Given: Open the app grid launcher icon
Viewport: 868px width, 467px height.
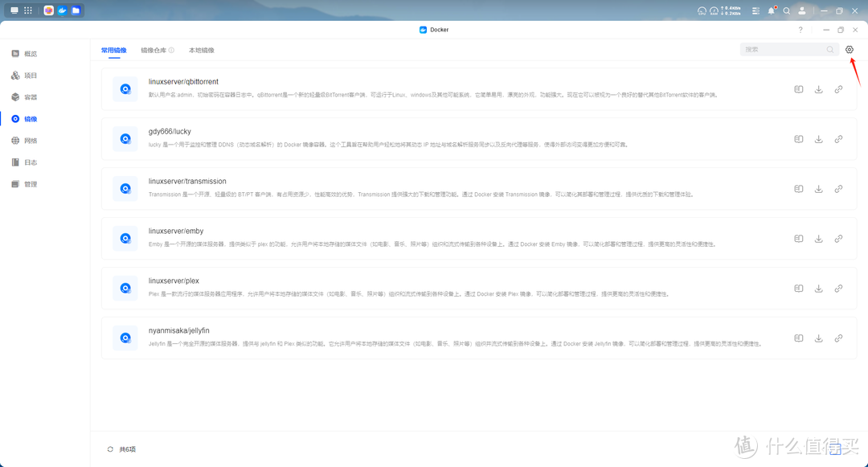Looking at the screenshot, I should tap(28, 10).
